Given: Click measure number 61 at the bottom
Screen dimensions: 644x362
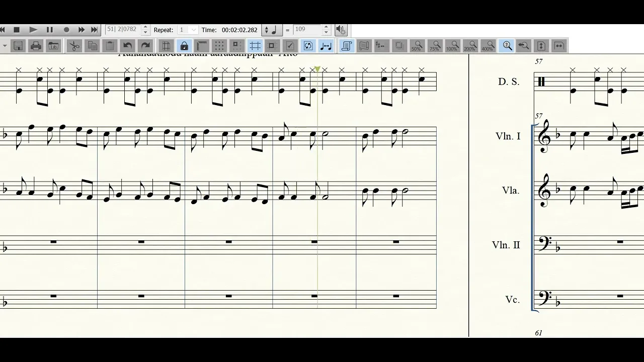Looking at the screenshot, I should 539,333.
